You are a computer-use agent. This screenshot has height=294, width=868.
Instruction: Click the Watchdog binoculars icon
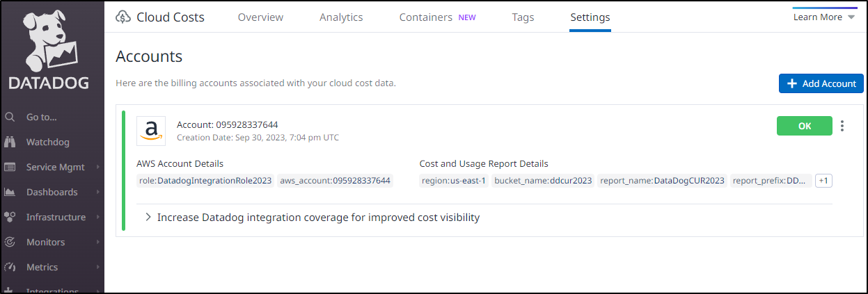pos(10,142)
